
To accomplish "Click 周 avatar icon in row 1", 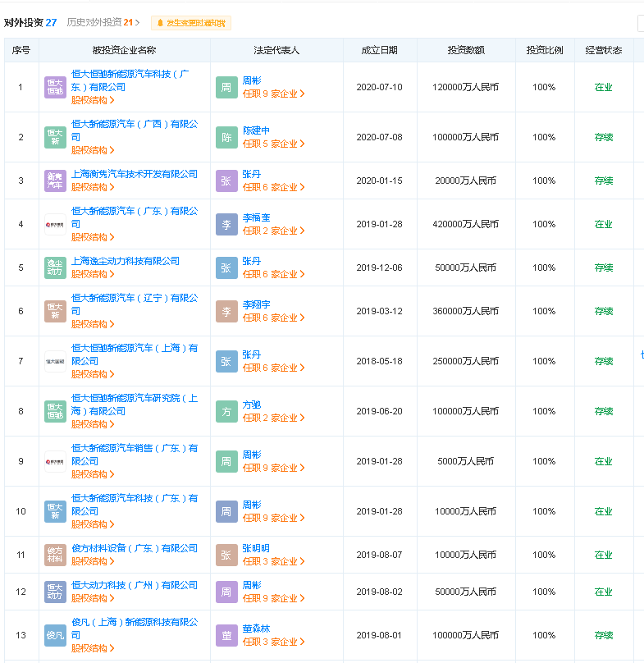I will pyautogui.click(x=226, y=87).
